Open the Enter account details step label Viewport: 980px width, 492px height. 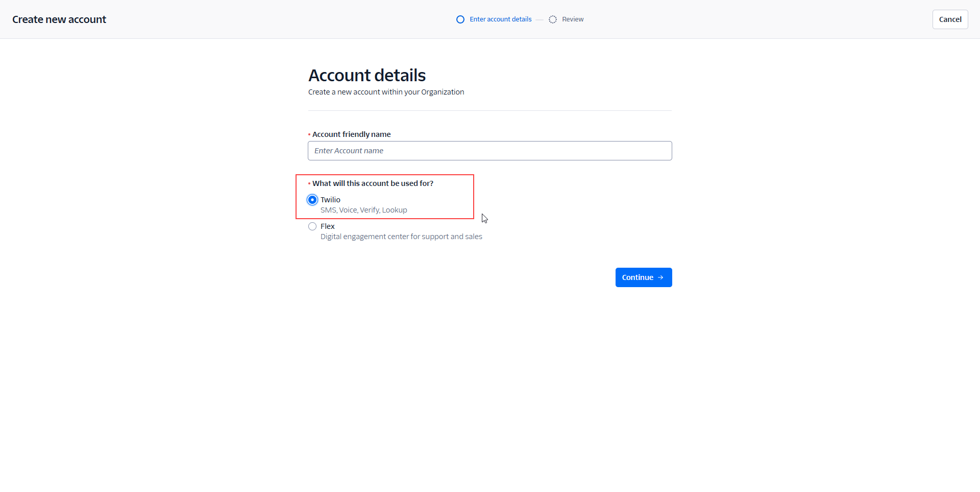[x=500, y=19]
